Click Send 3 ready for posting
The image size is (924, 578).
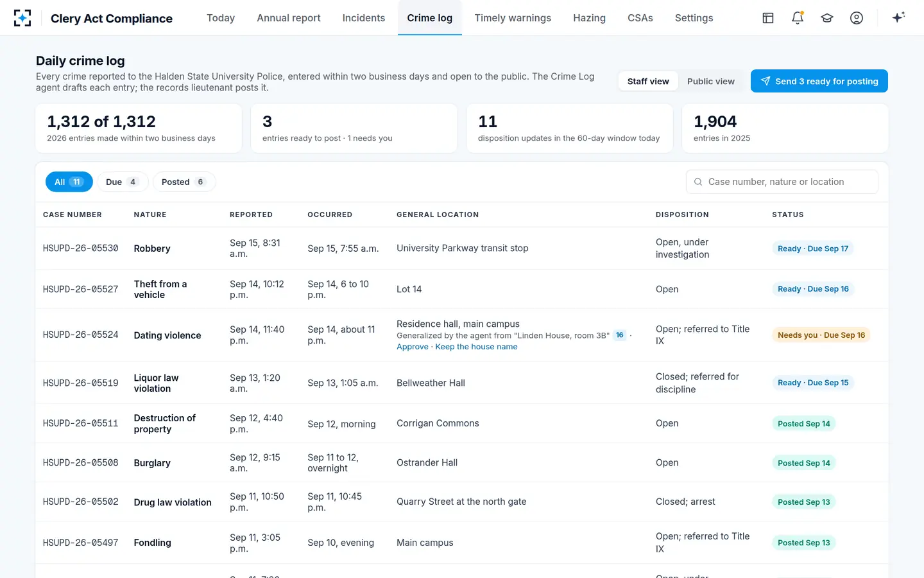tap(819, 81)
